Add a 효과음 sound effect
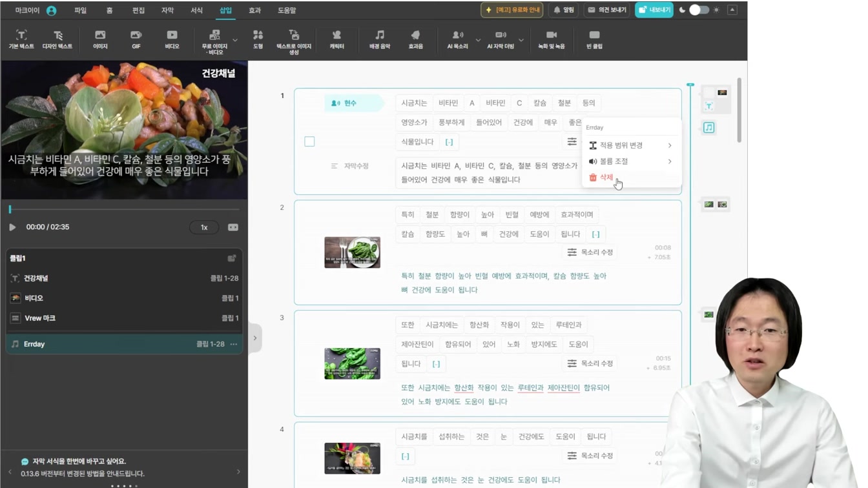Viewport: 868px width, 488px height. [x=415, y=39]
